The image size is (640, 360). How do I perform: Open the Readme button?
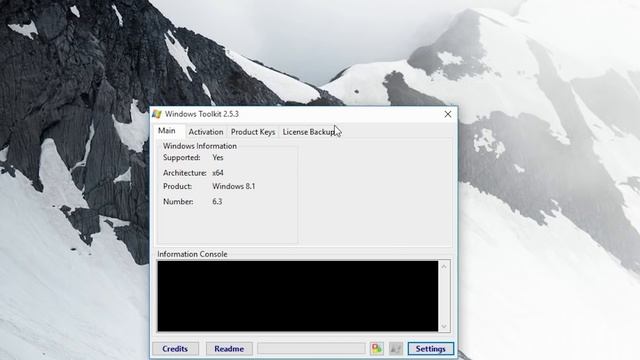(229, 349)
